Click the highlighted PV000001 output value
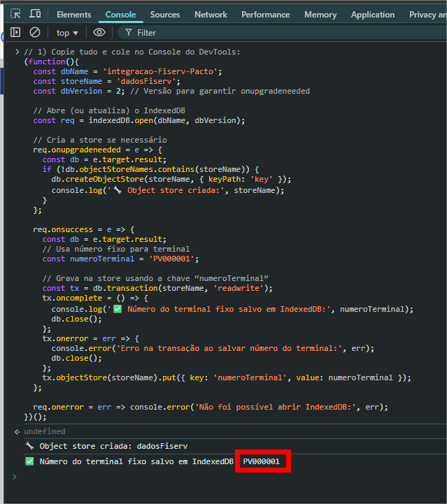The width and height of the screenshot is (447, 504). click(x=262, y=461)
